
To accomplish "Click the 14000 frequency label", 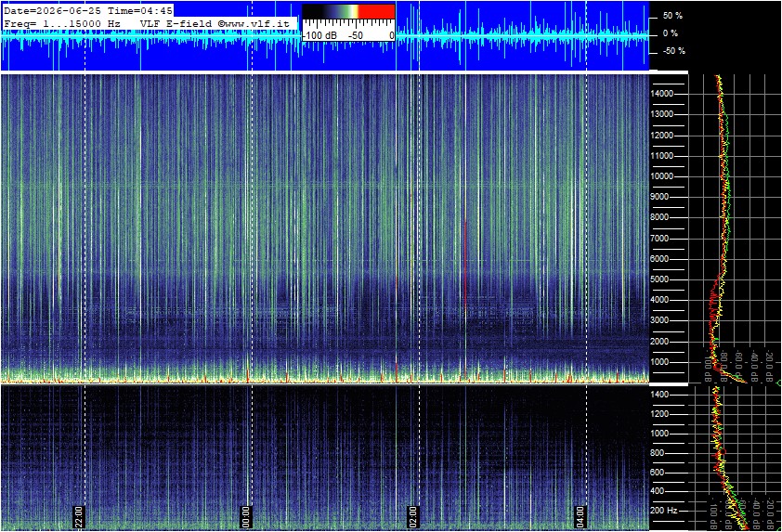I will [662, 94].
